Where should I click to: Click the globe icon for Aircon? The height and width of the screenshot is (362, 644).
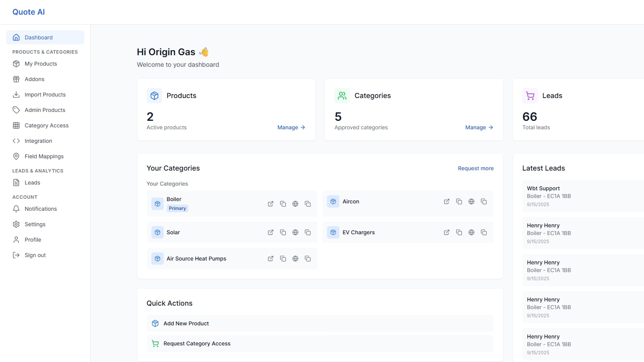pos(471,201)
